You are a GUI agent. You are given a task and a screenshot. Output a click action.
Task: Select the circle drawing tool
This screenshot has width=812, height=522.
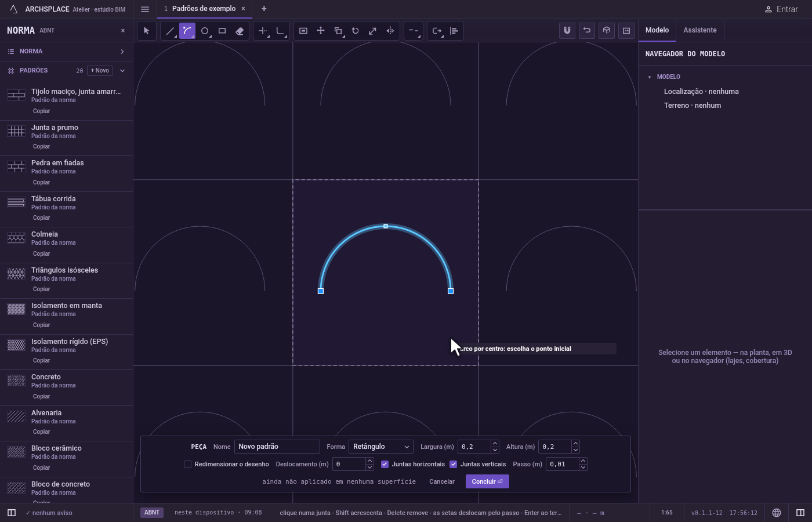click(205, 31)
